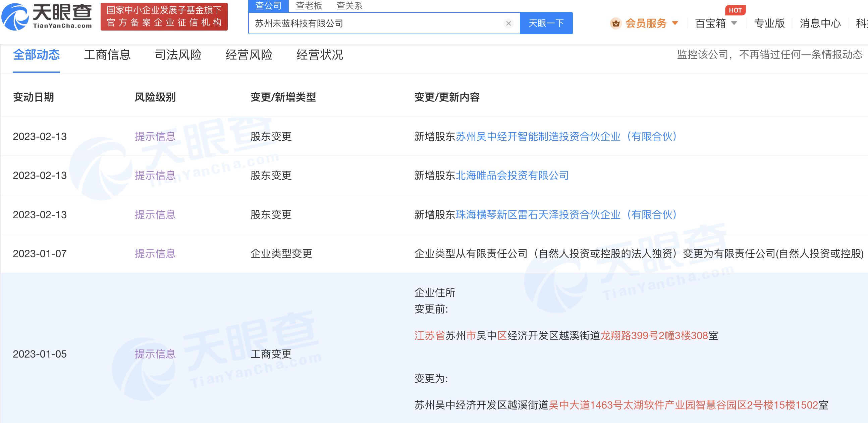The image size is (868, 423).
Task: Click the crown icon next to 会员服务
Action: coord(616,23)
